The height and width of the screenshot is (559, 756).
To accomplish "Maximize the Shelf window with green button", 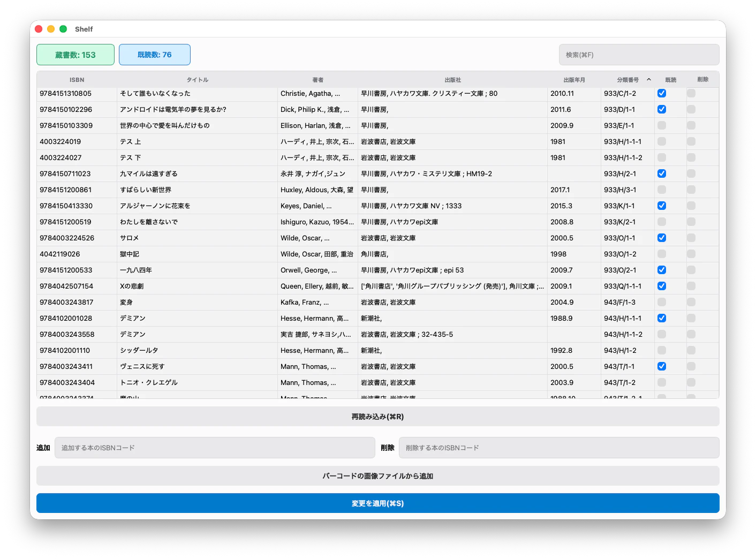I will (63, 29).
